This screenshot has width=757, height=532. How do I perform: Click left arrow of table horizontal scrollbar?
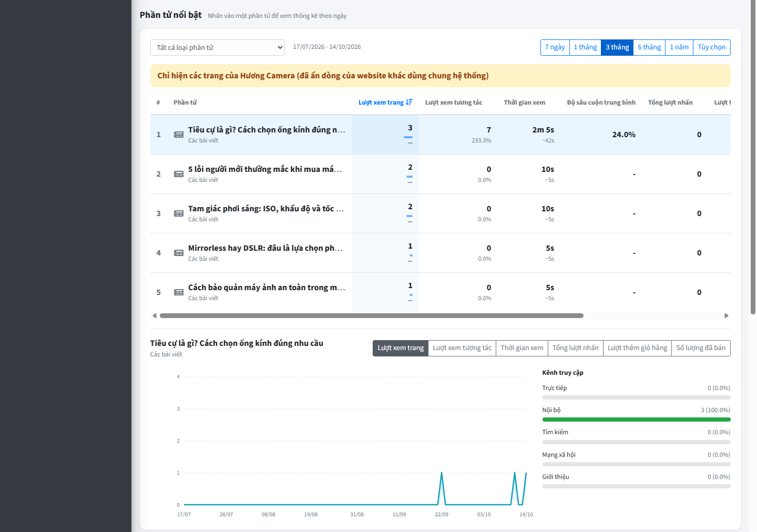tap(155, 316)
